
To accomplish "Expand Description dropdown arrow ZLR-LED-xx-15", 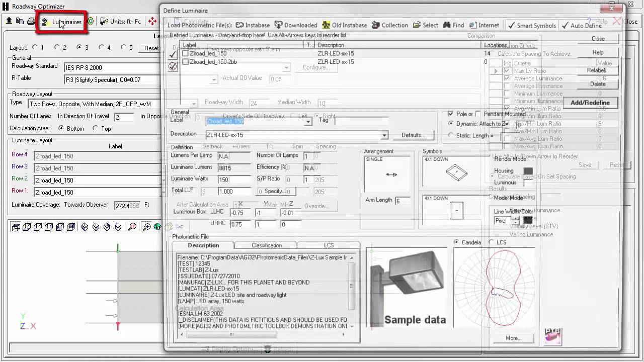I will tap(384, 135).
